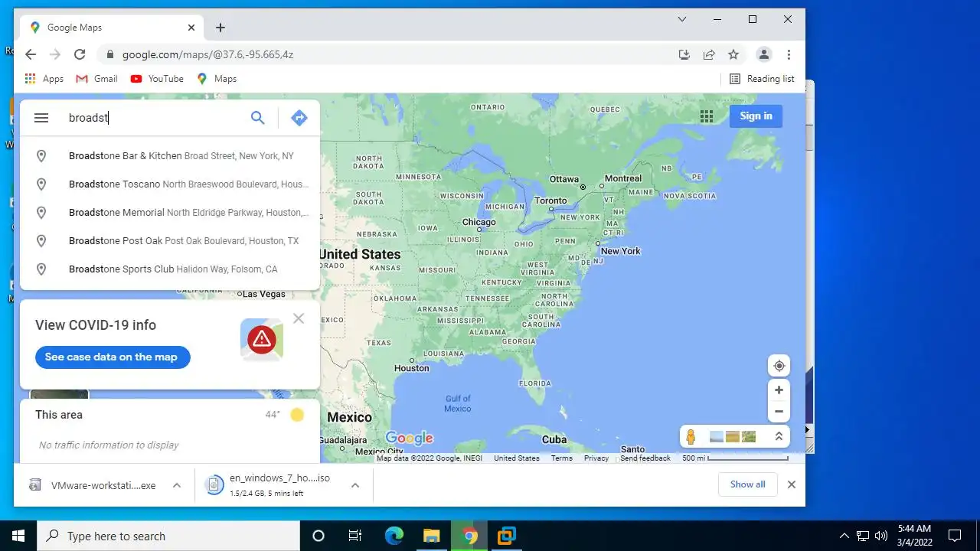Open the Google Maps hamburger menu

(x=41, y=118)
